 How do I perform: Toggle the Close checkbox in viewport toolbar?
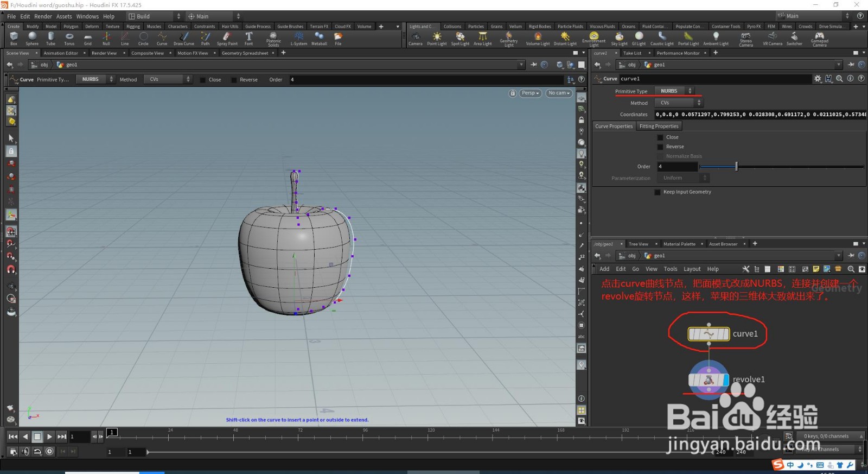(x=202, y=80)
